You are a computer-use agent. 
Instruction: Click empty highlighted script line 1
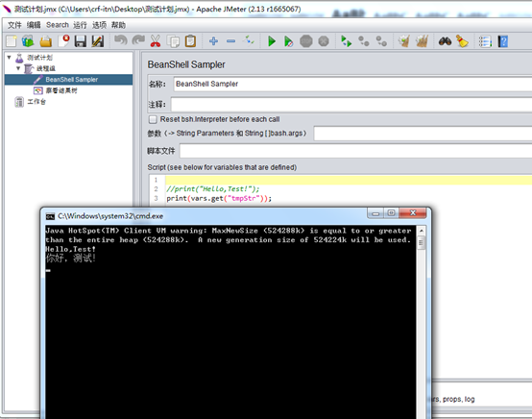[x=349, y=181]
